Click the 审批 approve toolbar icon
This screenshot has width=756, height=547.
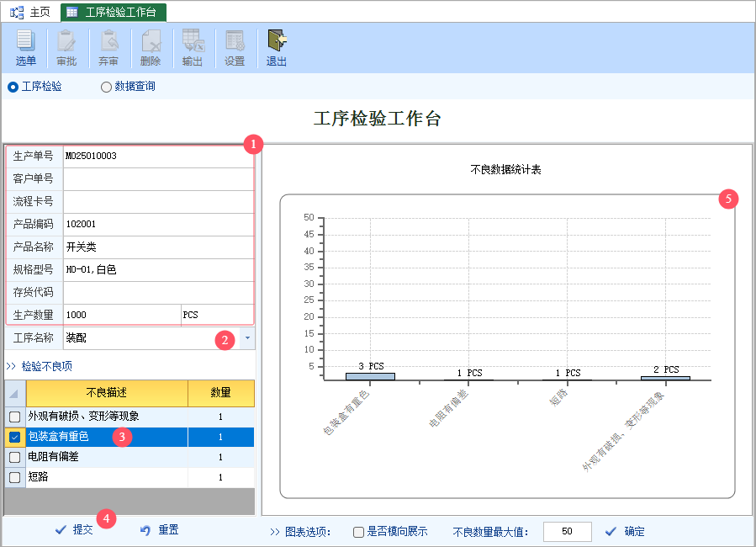[x=66, y=41]
